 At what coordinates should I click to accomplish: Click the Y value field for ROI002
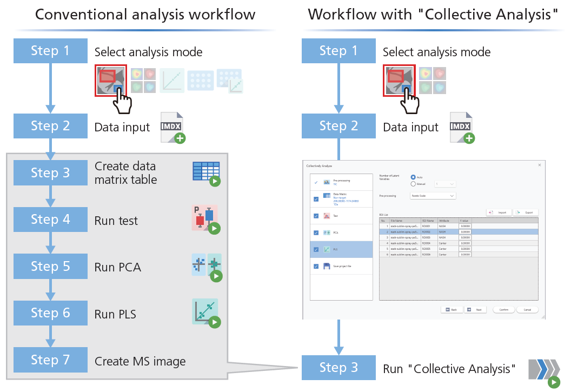point(464,231)
